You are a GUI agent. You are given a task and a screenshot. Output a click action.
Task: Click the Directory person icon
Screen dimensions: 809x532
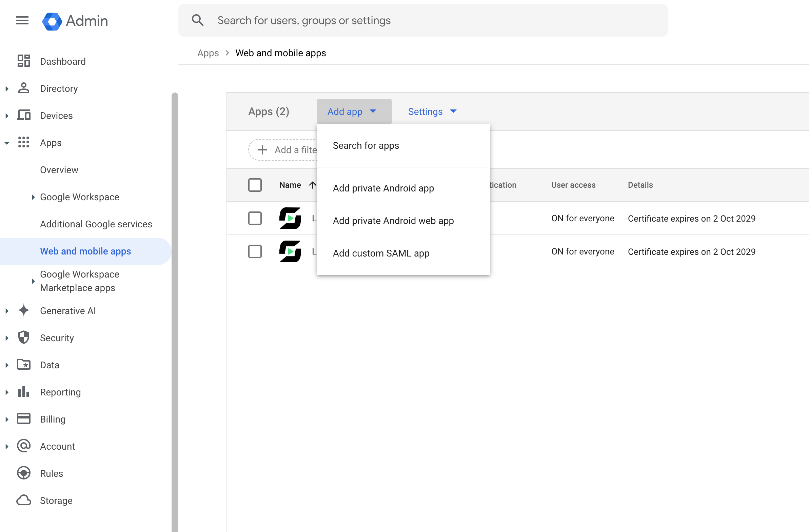coord(24,88)
